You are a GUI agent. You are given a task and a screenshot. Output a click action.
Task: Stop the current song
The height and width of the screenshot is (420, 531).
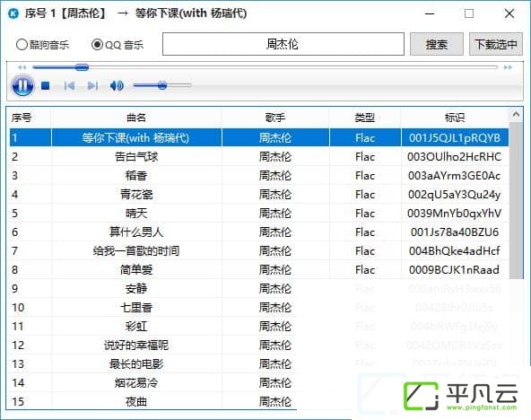(45, 85)
